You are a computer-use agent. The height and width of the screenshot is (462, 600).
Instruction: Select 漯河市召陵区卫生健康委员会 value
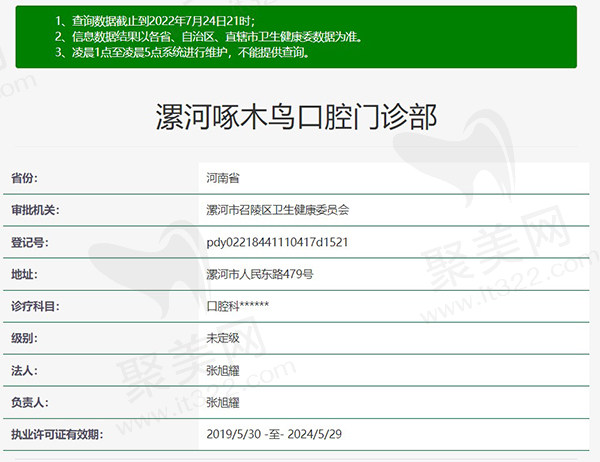coord(277,210)
